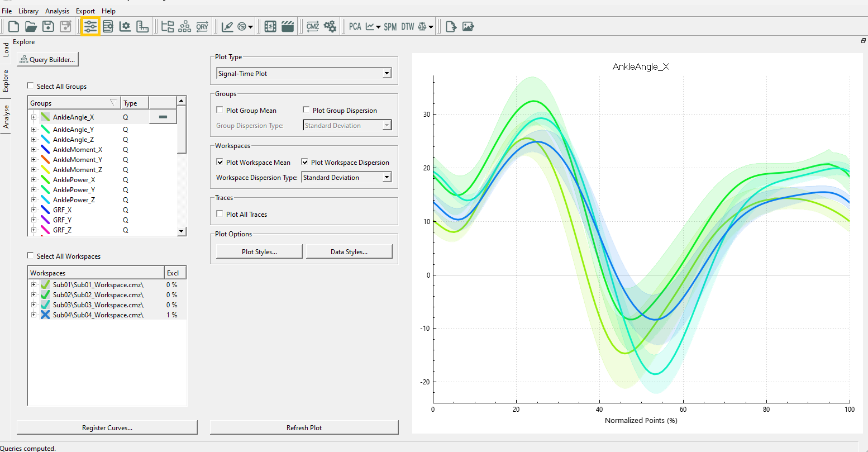Click the line chart toolbar icon

pos(370,26)
